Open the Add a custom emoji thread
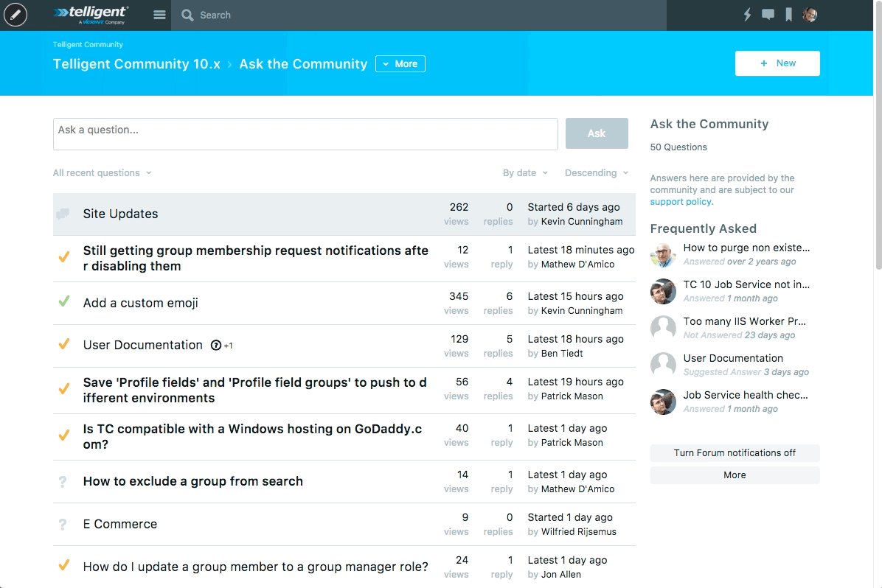 (141, 303)
